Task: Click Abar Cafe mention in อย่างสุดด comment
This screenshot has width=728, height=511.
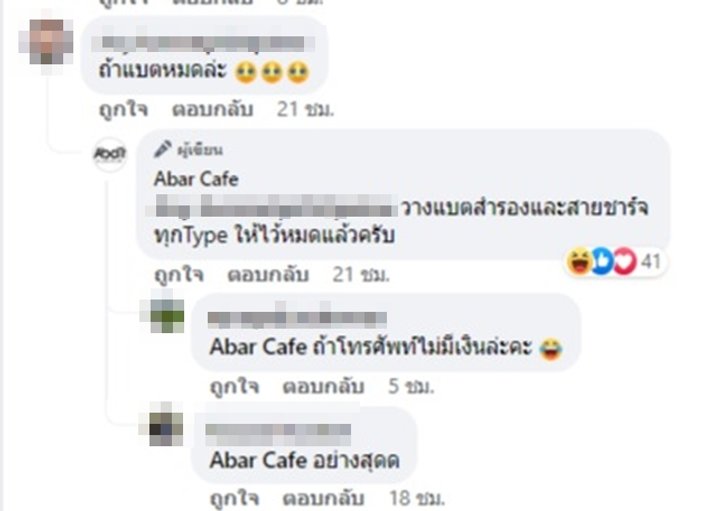Action: [x=258, y=460]
